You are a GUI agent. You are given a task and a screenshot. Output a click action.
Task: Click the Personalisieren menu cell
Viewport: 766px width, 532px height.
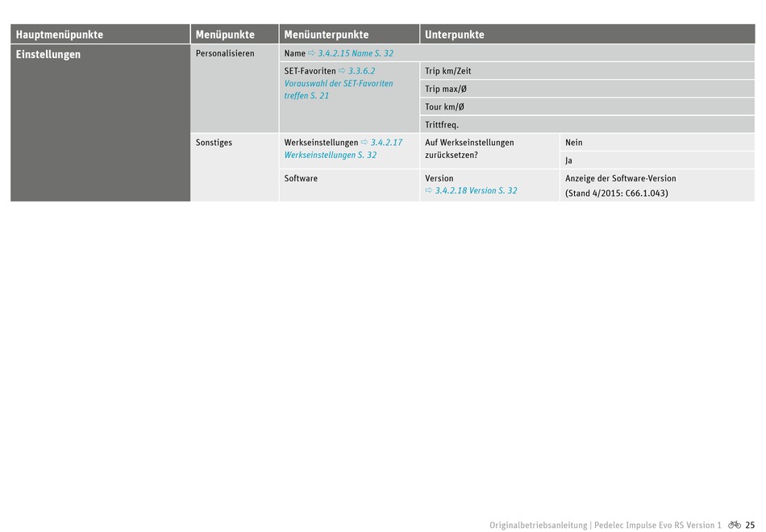225,53
